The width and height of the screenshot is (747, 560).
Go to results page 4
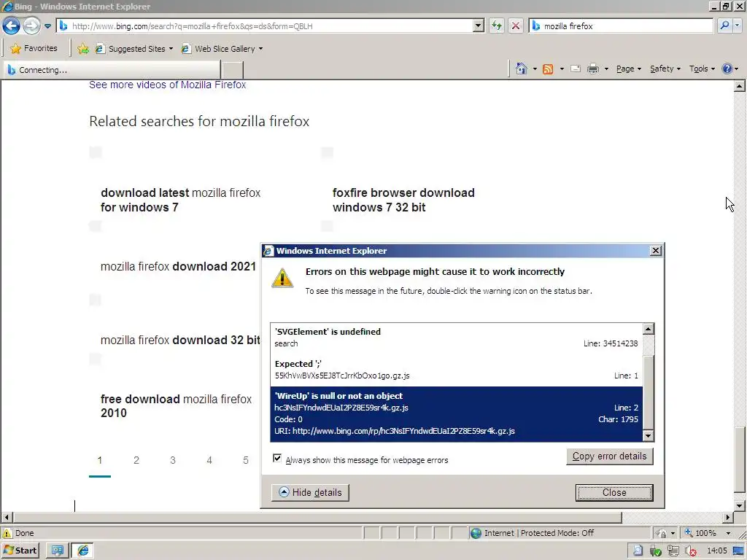(x=209, y=460)
